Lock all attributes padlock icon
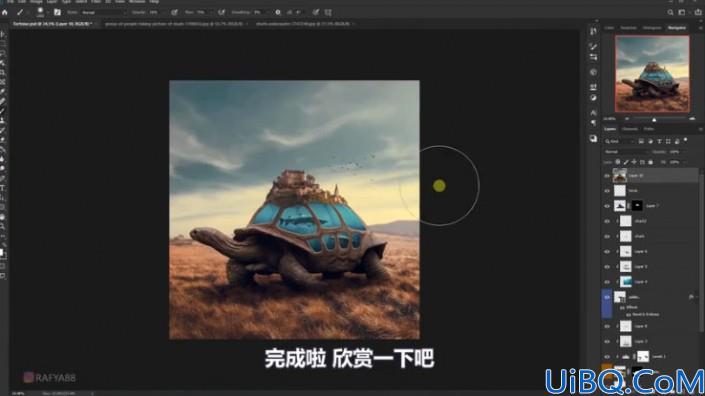Viewport: 705px width, 396px height. (x=651, y=162)
